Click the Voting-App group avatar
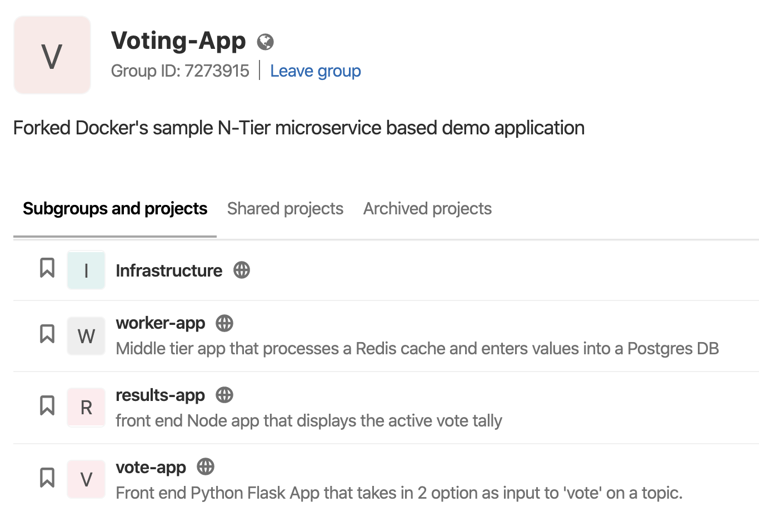759x532 pixels. click(52, 55)
